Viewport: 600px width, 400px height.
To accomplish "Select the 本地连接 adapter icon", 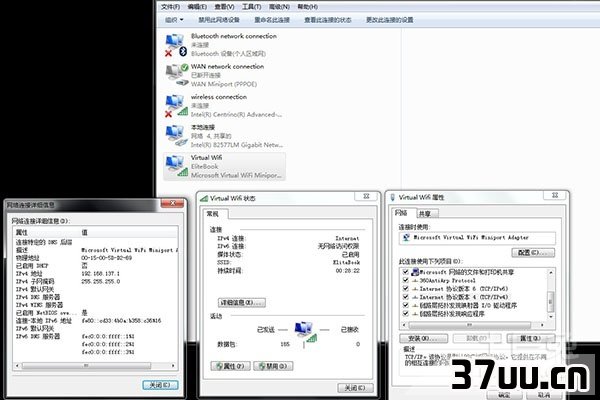I will pos(176,136).
